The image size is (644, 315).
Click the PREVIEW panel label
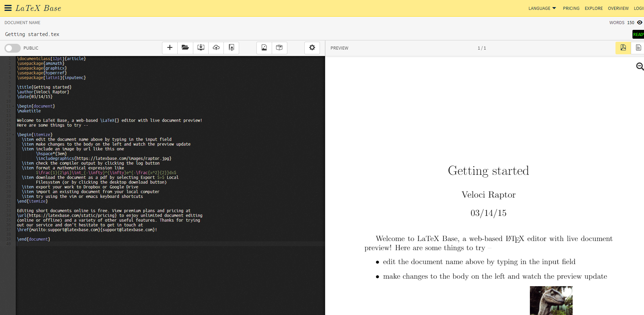[339, 48]
